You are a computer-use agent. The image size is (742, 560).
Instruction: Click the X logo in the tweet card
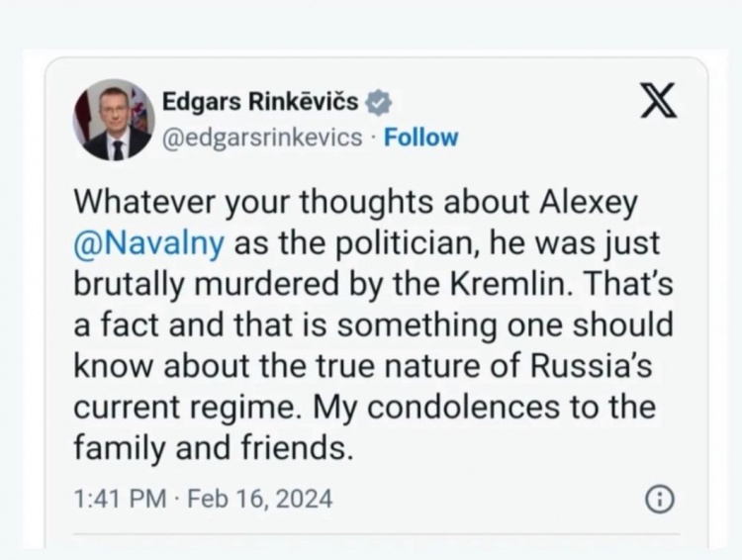659,100
